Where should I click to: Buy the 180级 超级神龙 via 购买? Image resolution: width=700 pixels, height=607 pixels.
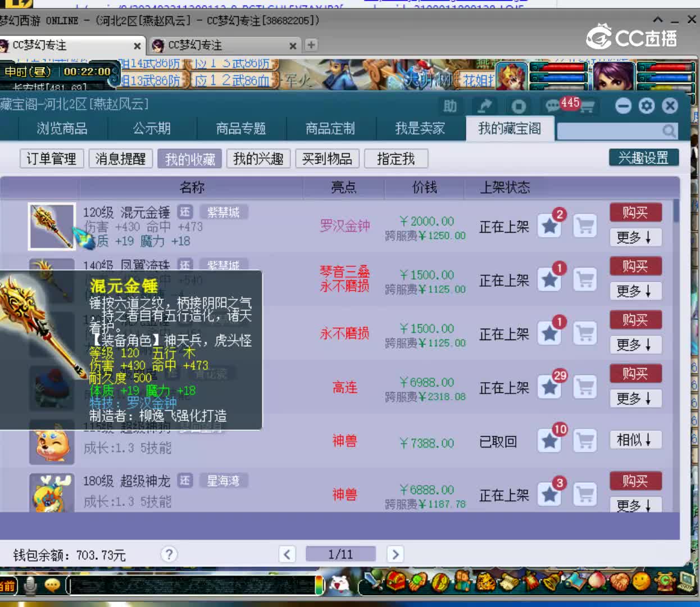[x=635, y=481]
